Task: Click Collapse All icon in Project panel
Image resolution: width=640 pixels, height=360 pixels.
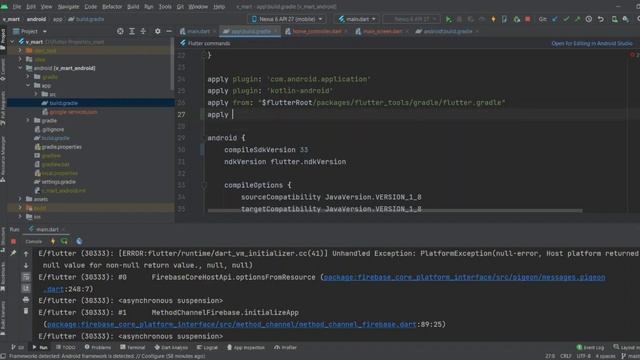Action: (x=143, y=31)
